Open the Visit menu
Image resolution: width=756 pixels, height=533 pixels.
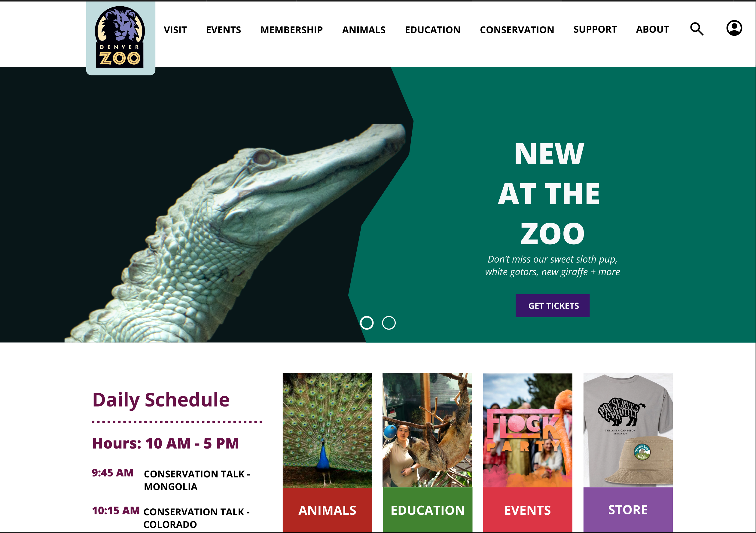175,30
